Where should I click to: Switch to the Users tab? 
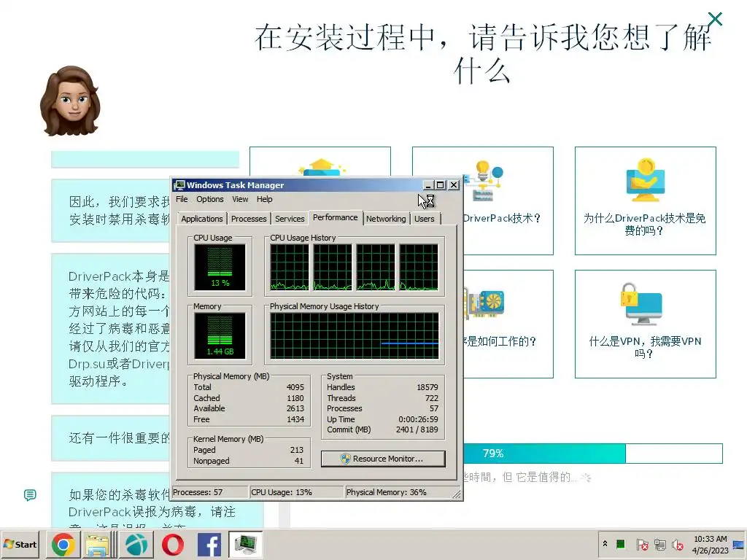click(424, 219)
